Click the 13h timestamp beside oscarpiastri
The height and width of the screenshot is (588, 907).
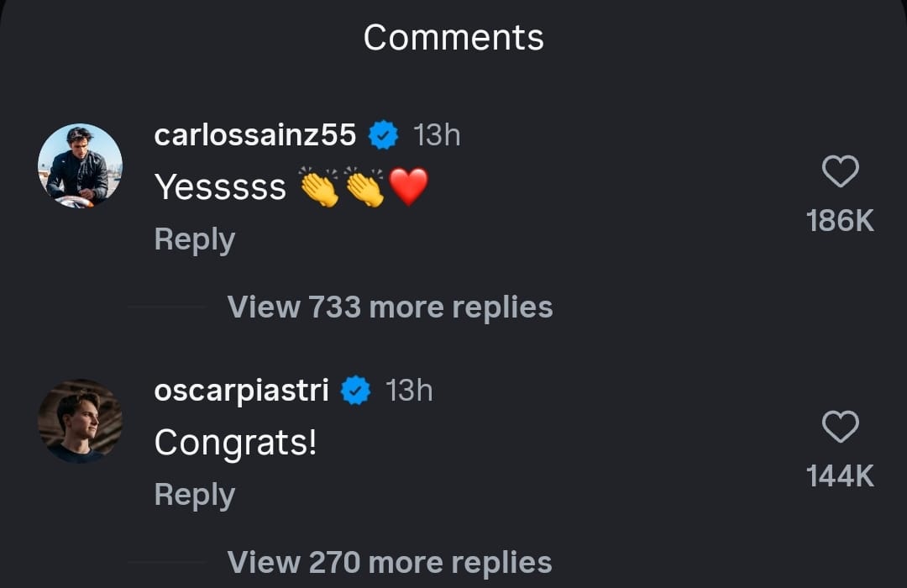(x=409, y=391)
